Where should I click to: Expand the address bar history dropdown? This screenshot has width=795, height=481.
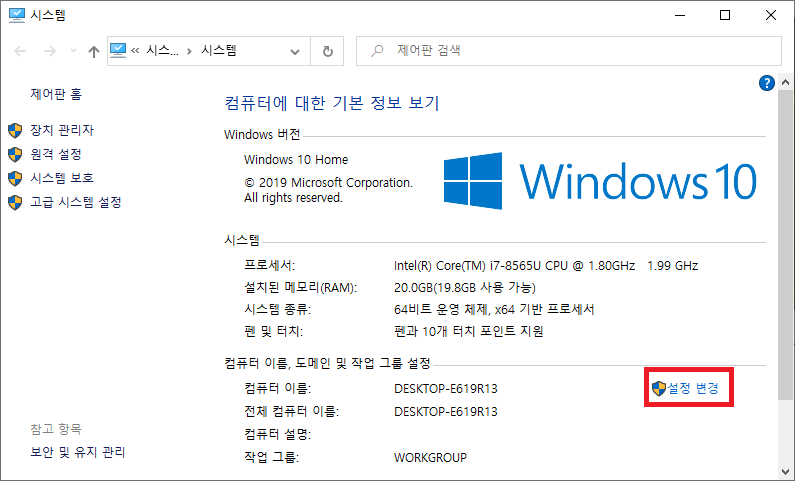click(x=295, y=51)
